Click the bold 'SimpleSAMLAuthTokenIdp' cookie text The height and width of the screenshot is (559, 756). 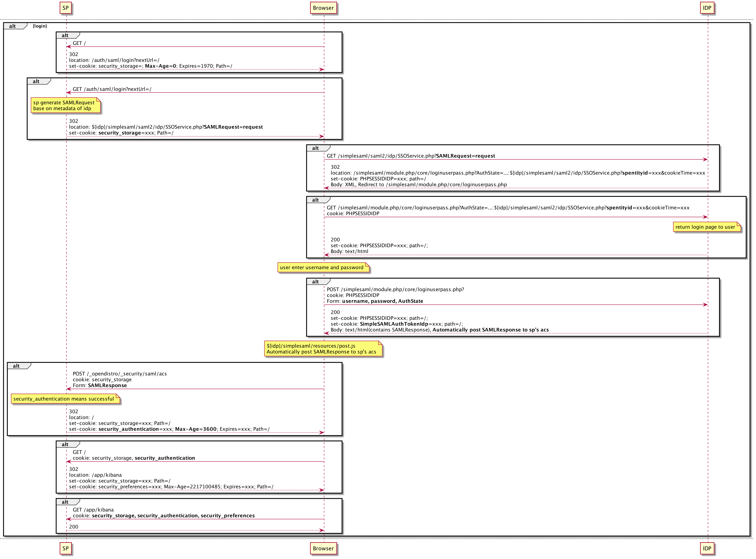point(394,324)
